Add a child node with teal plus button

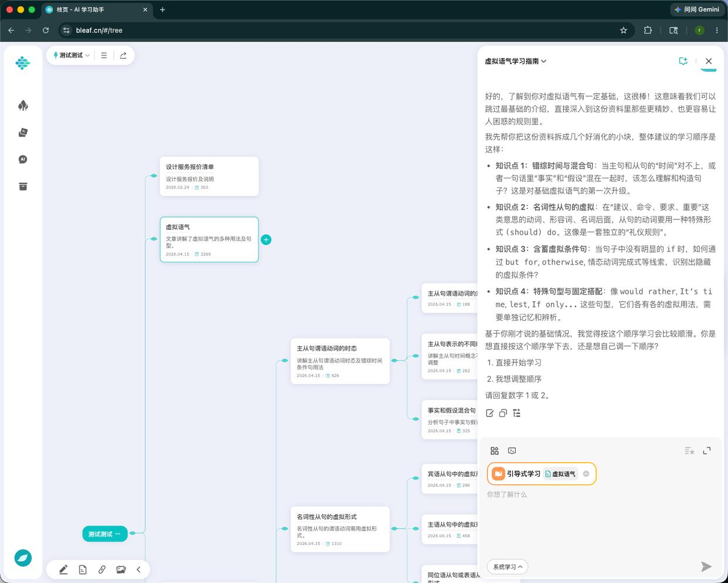pos(266,239)
